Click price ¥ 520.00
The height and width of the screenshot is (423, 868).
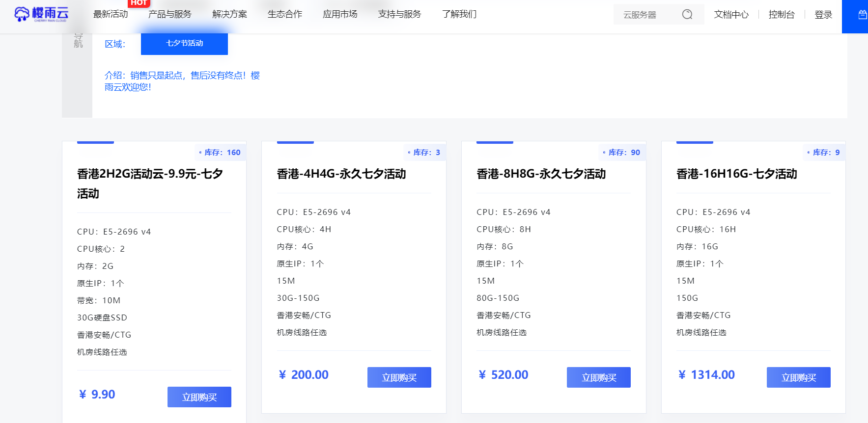click(x=504, y=375)
